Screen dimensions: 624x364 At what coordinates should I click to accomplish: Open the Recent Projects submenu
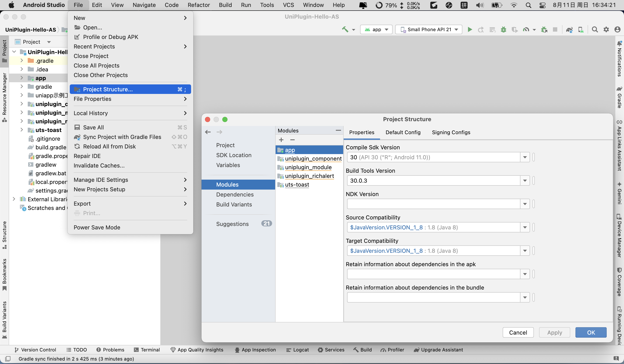tap(130, 47)
